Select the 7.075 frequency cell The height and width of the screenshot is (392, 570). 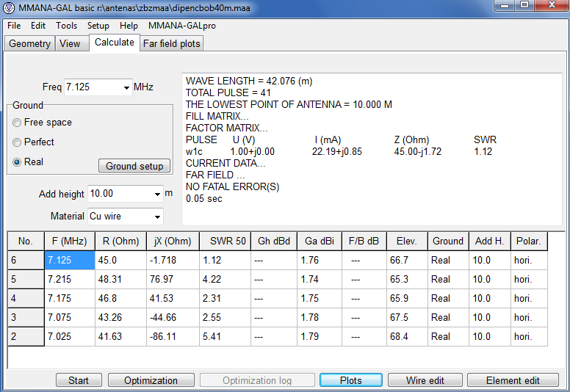pos(70,318)
